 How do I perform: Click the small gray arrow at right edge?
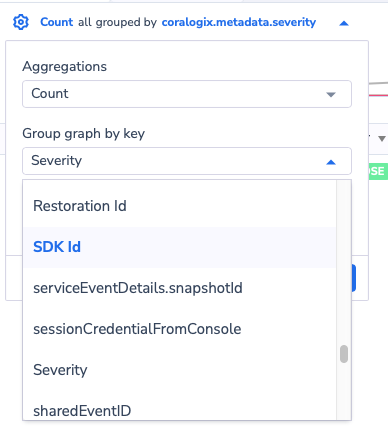click(x=382, y=138)
